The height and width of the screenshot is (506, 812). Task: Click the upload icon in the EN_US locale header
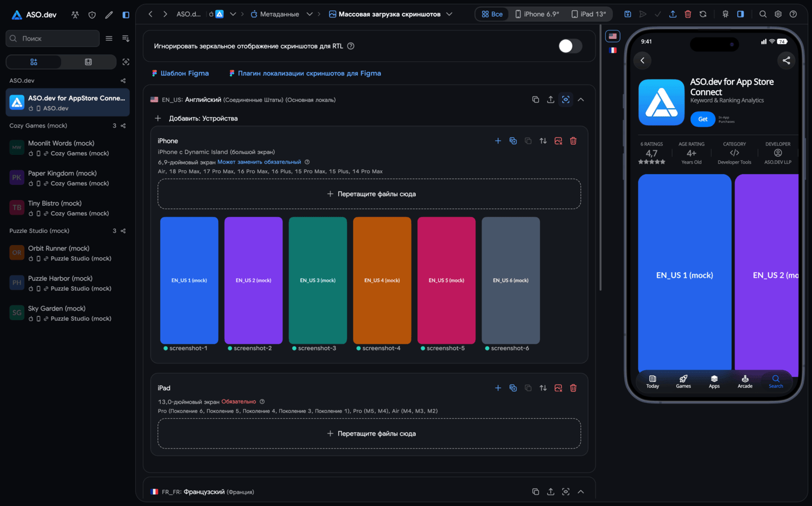550,100
